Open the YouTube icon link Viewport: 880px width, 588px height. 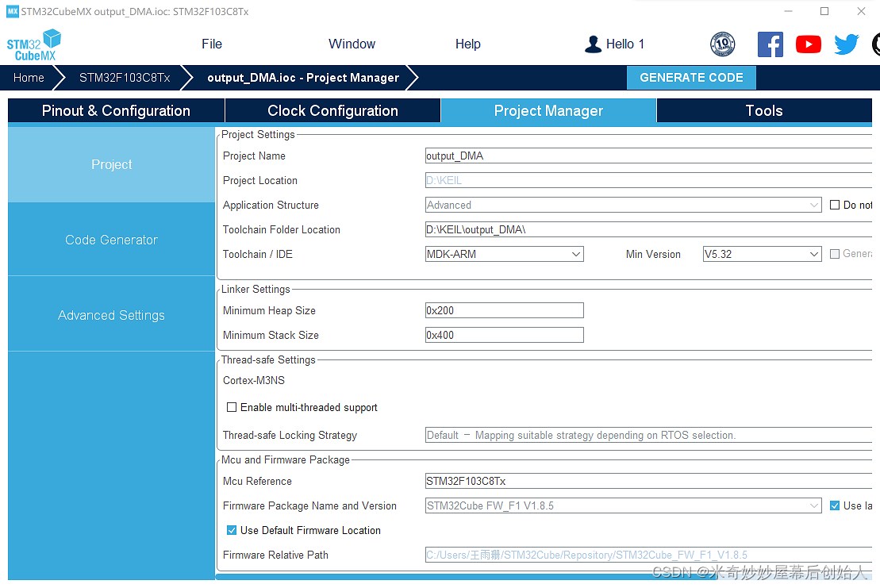click(x=808, y=44)
